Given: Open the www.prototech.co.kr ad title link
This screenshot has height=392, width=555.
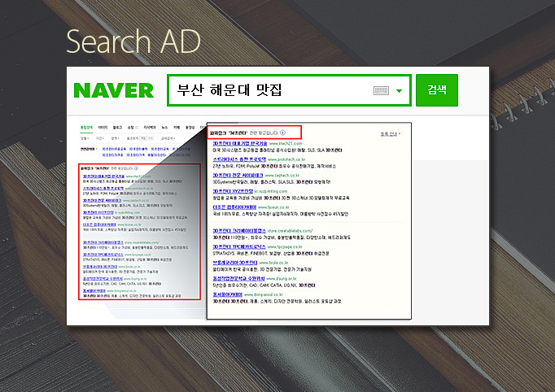Looking at the screenshot, I should [x=238, y=160].
